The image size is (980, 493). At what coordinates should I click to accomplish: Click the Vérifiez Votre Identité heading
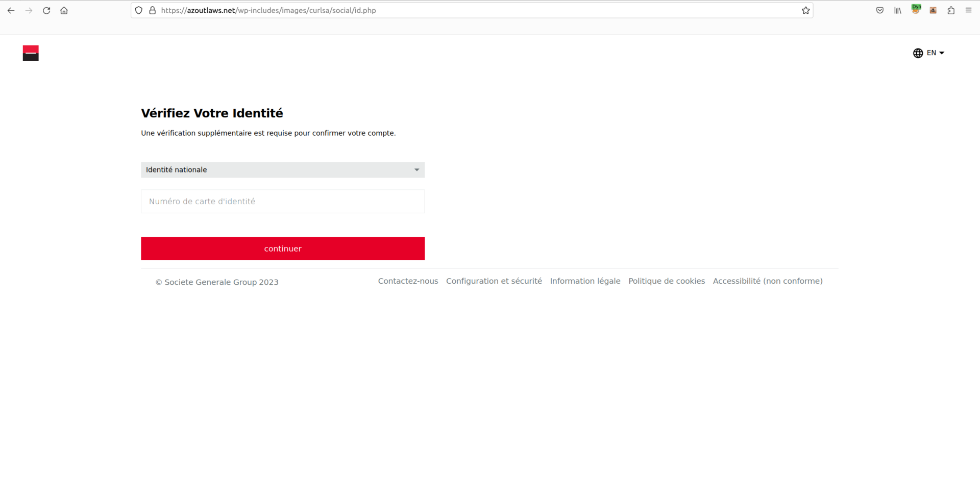(212, 113)
